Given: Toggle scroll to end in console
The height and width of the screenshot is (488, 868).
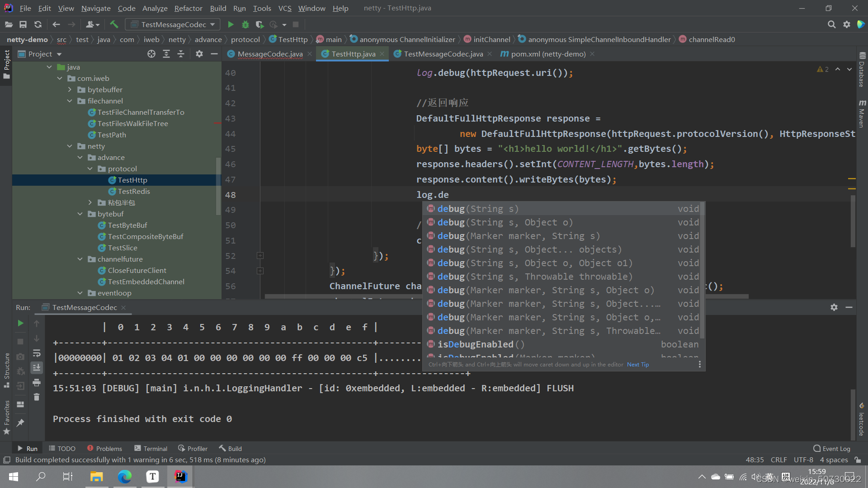Looking at the screenshot, I should 37,368.
